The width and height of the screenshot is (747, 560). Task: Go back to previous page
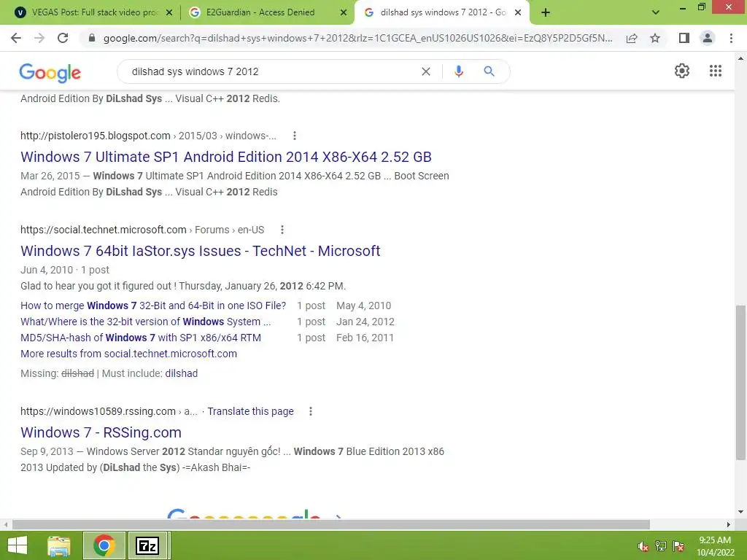coord(16,38)
